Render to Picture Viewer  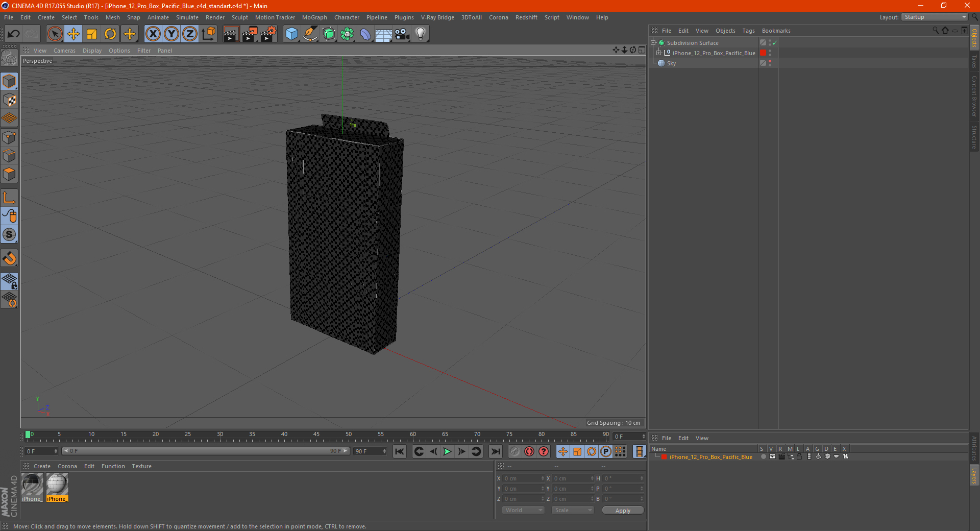pos(250,34)
